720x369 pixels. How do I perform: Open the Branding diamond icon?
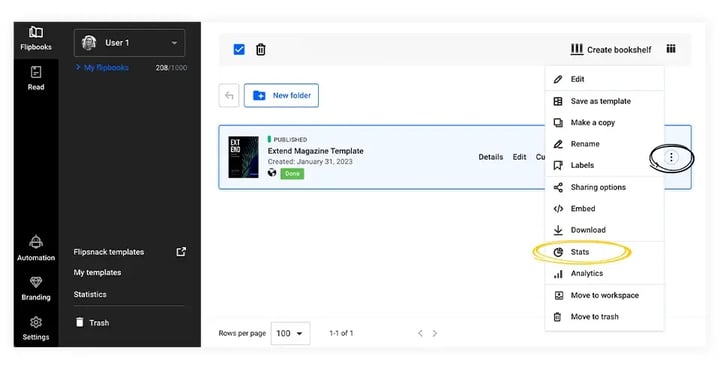[x=36, y=282]
